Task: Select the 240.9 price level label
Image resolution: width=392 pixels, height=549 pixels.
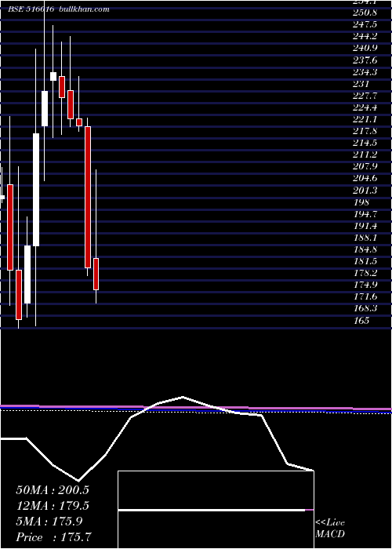Action: [x=365, y=49]
